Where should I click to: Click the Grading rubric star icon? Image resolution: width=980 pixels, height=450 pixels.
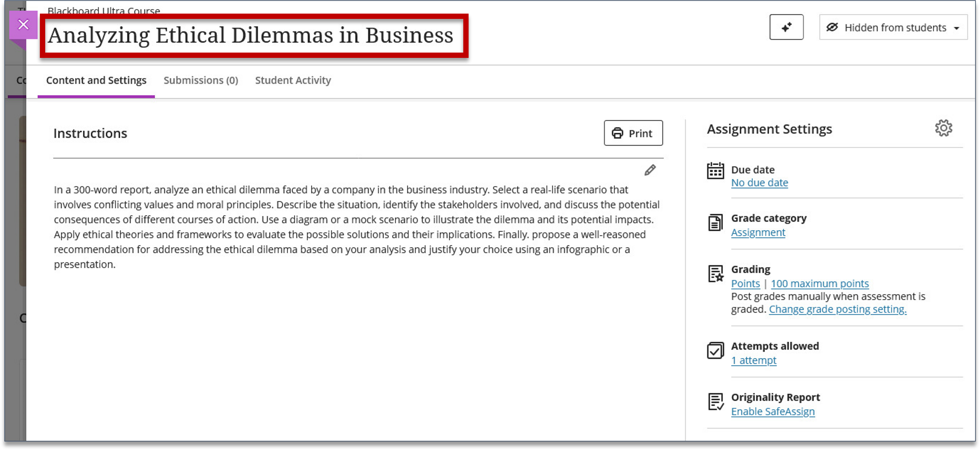[x=716, y=274]
